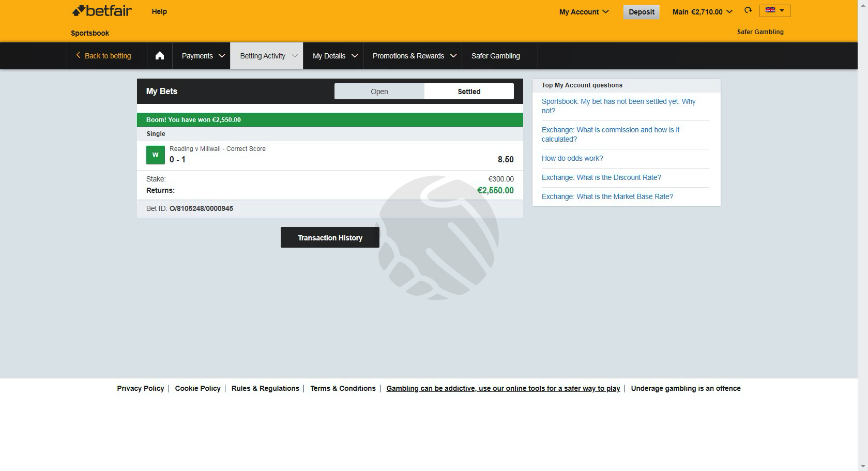Expand the Main €2,710.00 balance dropdown
868x471 pixels.
[703, 12]
